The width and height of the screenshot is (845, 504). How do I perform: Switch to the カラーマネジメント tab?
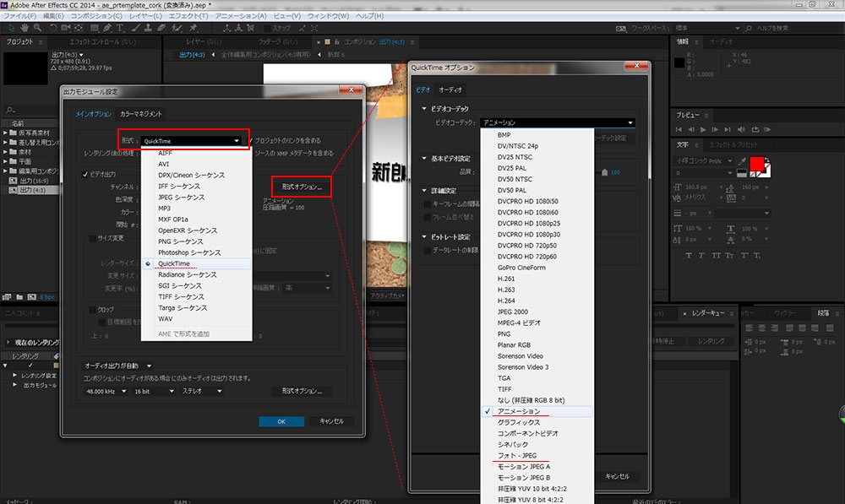point(140,113)
